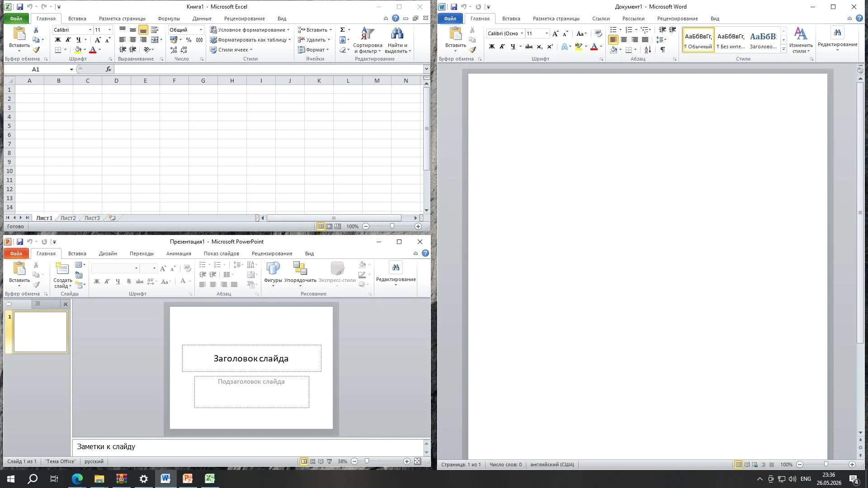This screenshot has height=488, width=868.
Task: Save the Word document from quick access toolbar
Action: pyautogui.click(x=453, y=7)
